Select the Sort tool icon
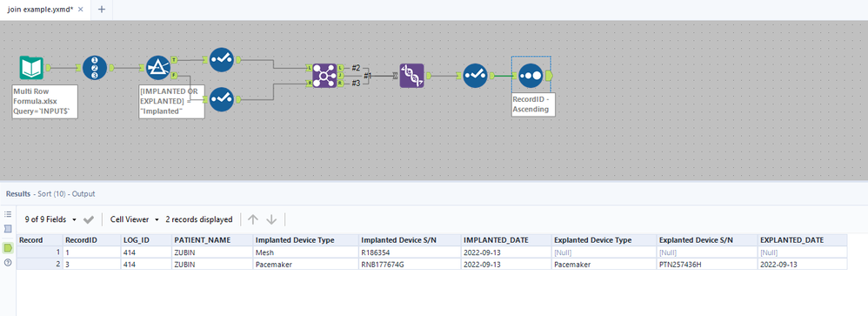This screenshot has width=868, height=316. pyautogui.click(x=531, y=75)
